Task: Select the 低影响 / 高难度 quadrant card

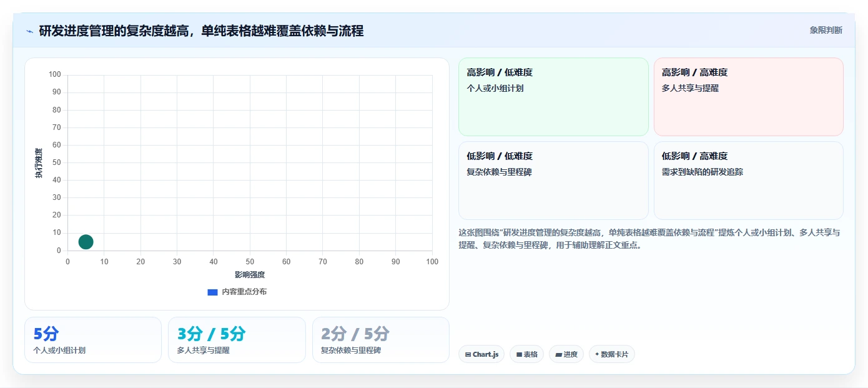Action: [748, 181]
